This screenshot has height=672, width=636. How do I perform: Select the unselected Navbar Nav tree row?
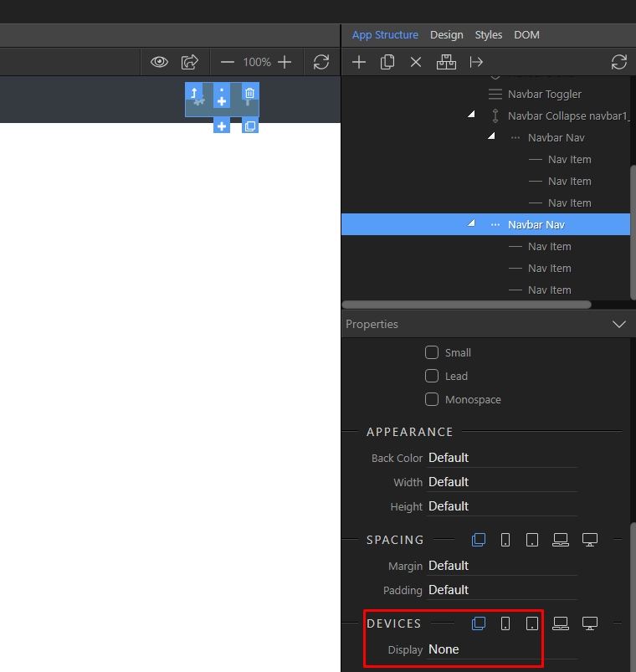click(486, 138)
